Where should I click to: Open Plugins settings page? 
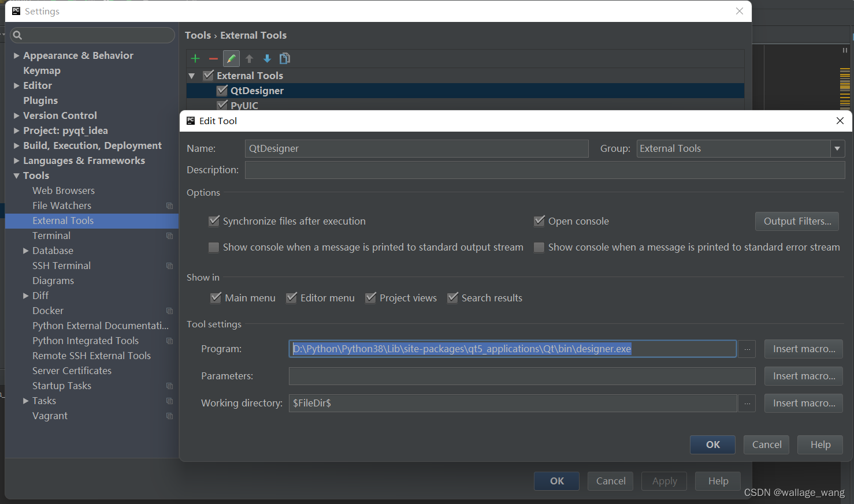click(40, 100)
